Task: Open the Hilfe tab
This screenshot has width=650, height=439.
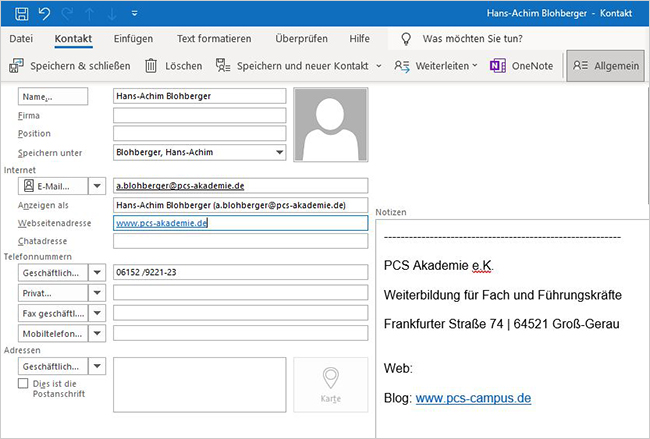Action: 359,39
